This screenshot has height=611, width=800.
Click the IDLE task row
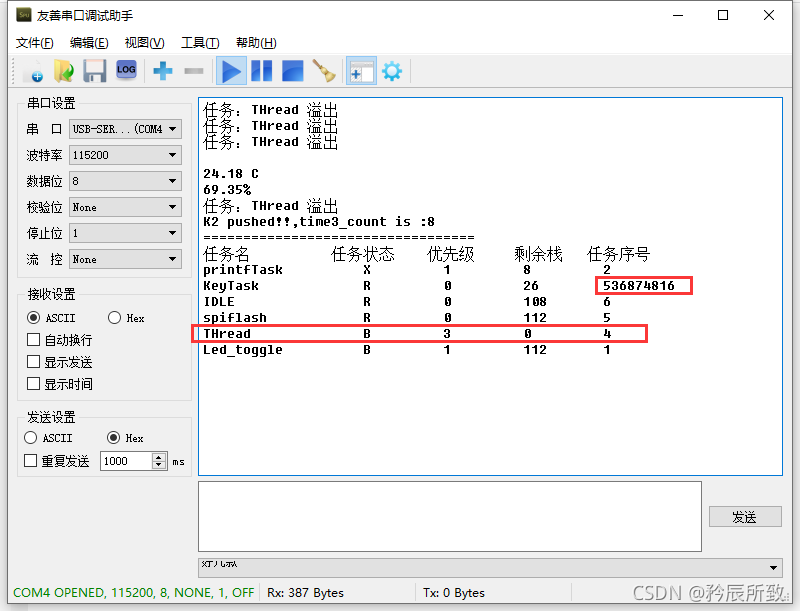pyautogui.click(x=407, y=302)
